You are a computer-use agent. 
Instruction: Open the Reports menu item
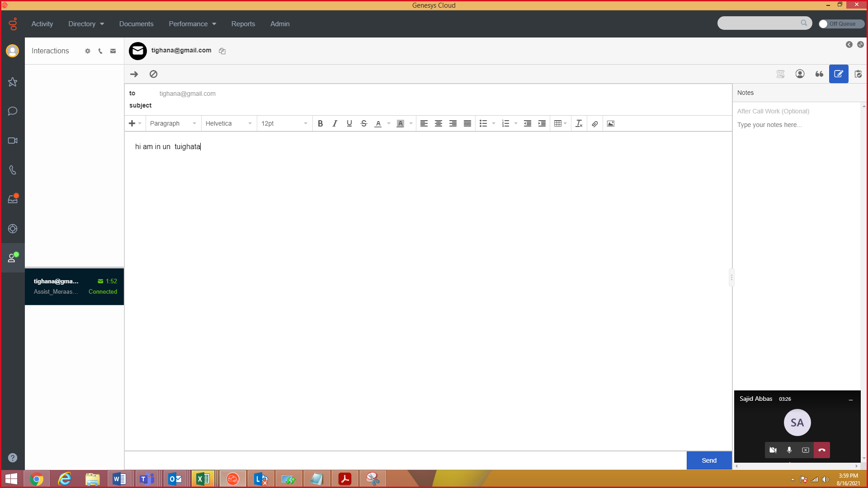coord(243,23)
